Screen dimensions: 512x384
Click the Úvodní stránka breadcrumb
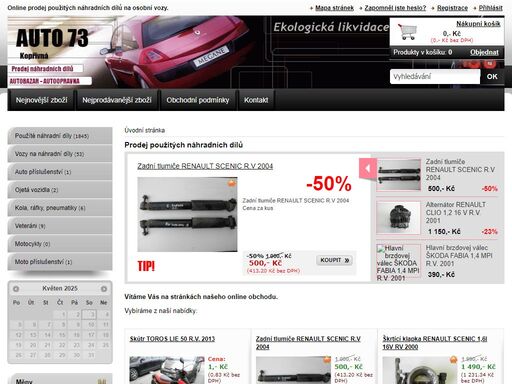[x=145, y=130]
